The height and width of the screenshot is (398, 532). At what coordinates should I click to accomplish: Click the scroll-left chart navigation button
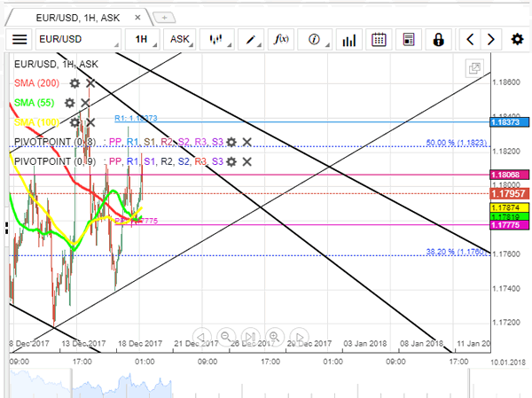click(201, 337)
